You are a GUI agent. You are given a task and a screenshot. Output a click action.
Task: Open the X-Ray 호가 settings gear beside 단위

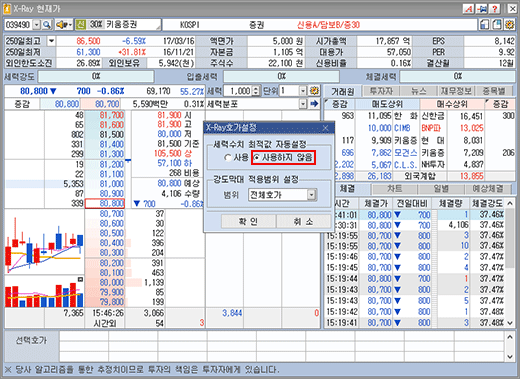click(314, 91)
